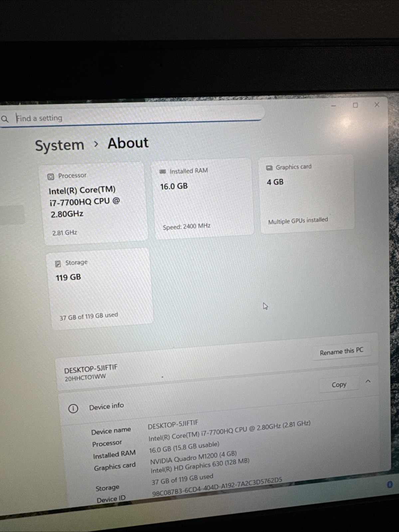Click the Graphics card row label in Device info
This screenshot has height=532, width=399.
[x=115, y=466]
